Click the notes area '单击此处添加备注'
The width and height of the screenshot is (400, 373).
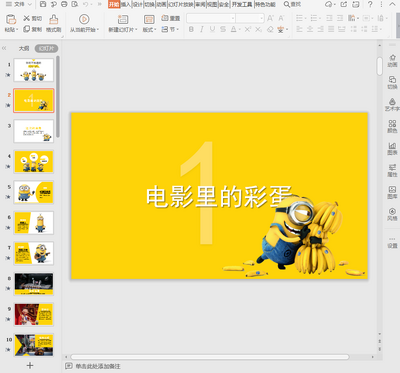(x=98, y=366)
